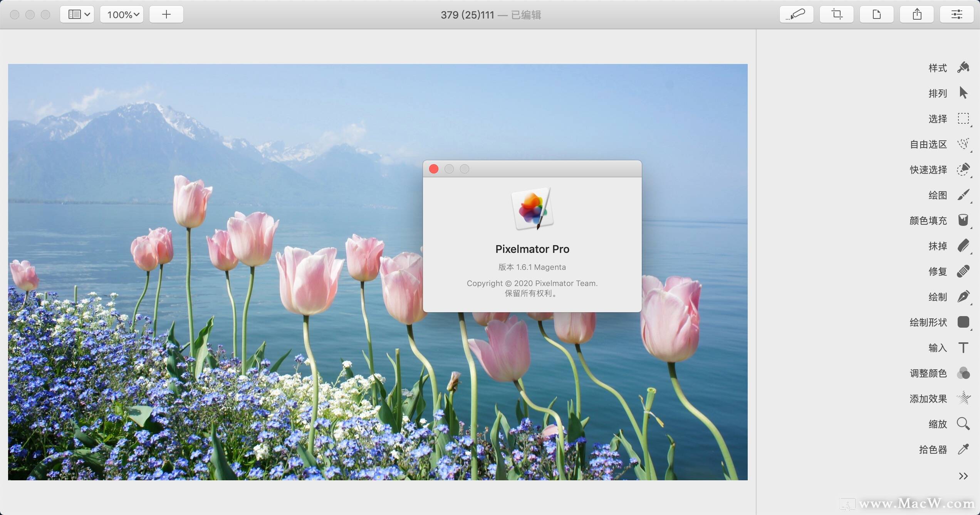Viewport: 980px width, 515px height.
Task: Select the 绘图 paint brush tool
Action: [963, 195]
